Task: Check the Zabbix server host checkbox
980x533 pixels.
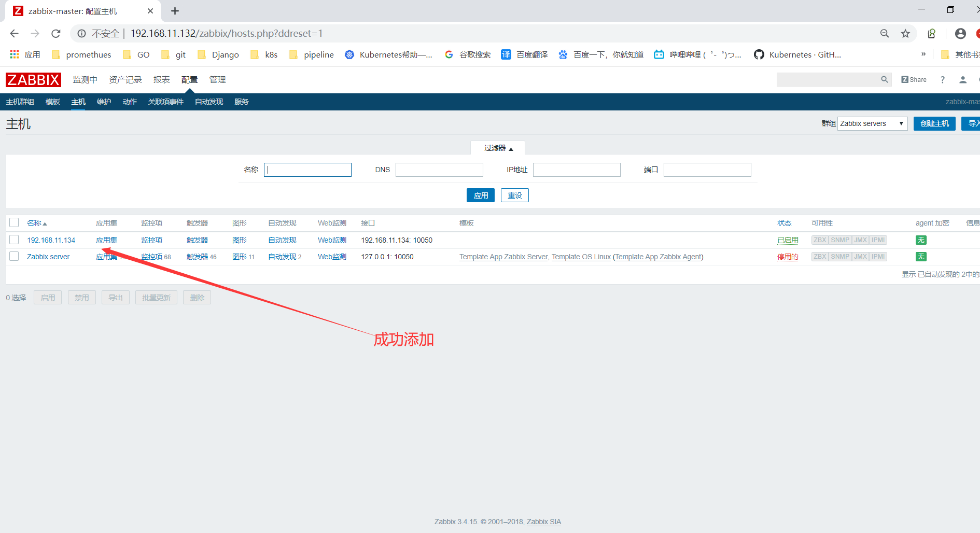Action: tap(14, 256)
